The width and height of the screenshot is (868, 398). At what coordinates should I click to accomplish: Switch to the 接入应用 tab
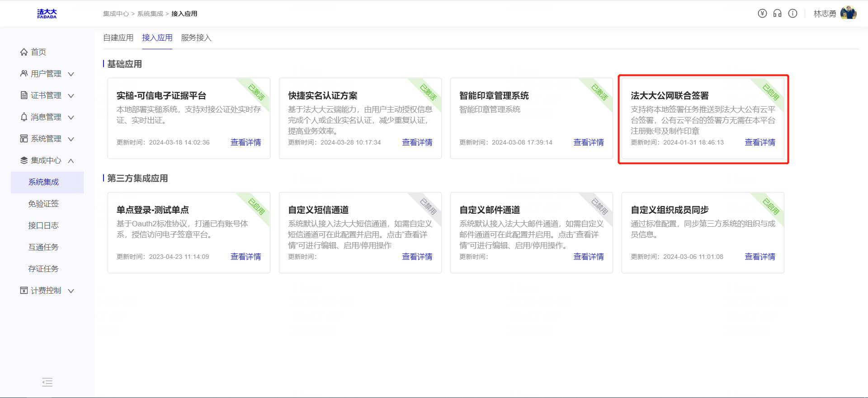(157, 38)
